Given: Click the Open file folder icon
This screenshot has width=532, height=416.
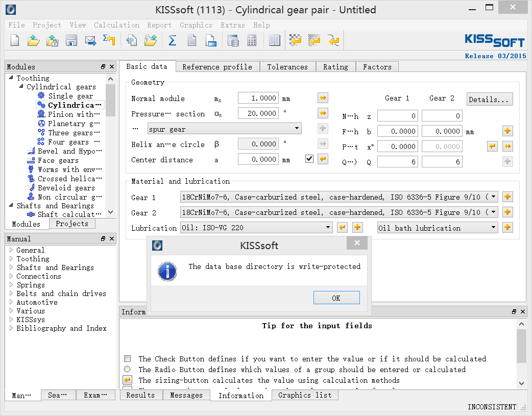Looking at the screenshot, I should [33, 40].
